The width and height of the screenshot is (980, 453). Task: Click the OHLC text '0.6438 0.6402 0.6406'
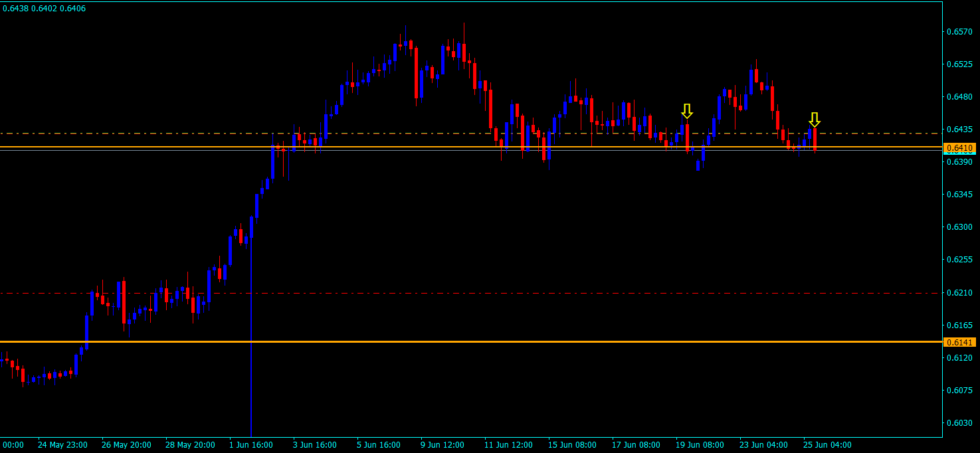point(44,9)
